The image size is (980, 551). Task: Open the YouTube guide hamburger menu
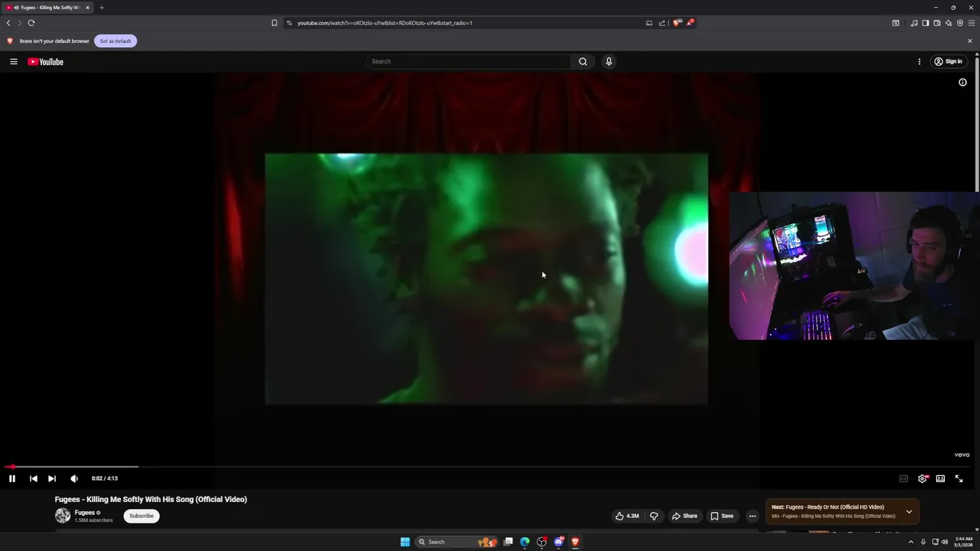(14, 61)
